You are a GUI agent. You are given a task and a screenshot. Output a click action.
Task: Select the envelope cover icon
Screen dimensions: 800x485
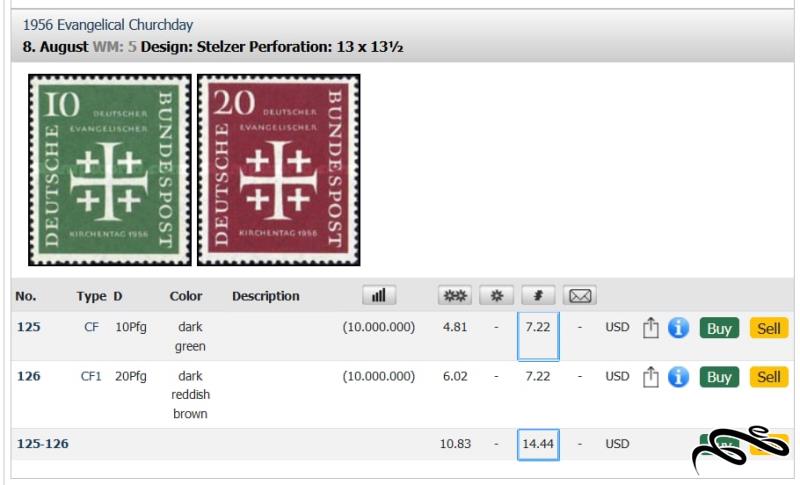coord(580,295)
